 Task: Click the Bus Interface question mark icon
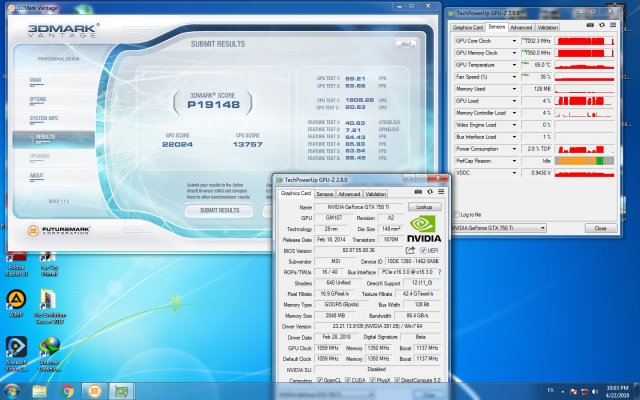point(441,271)
